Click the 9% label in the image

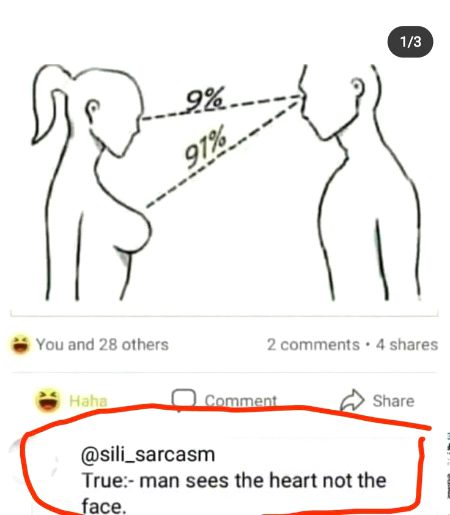click(204, 99)
